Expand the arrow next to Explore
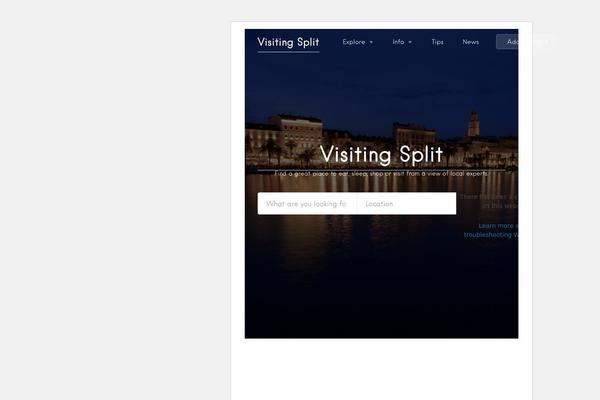Image resolution: width=600 pixels, height=400 pixels. pos(371,42)
